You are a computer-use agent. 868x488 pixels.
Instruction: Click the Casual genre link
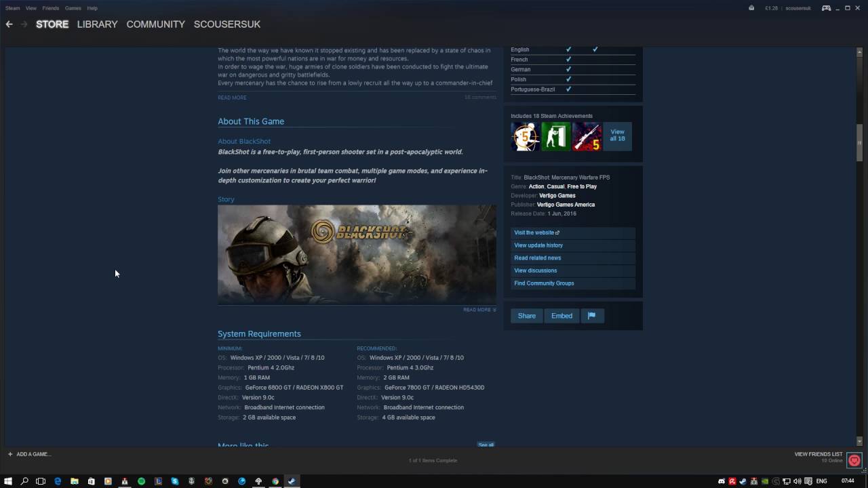[555, 186]
